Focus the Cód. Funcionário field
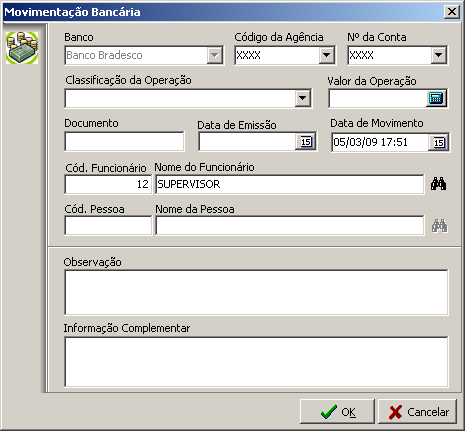Viewport: 465px width, 431px height. coord(108,184)
